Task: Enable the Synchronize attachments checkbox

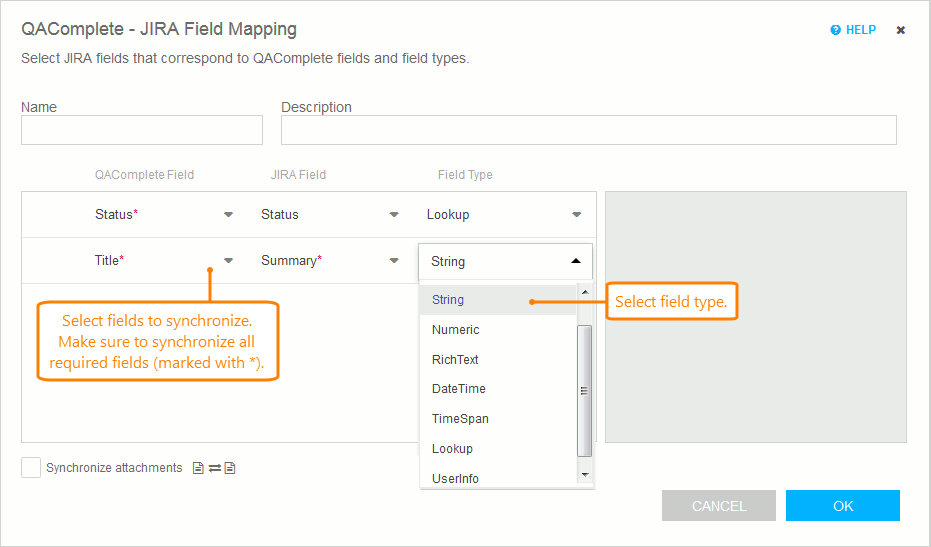Action: point(31,468)
